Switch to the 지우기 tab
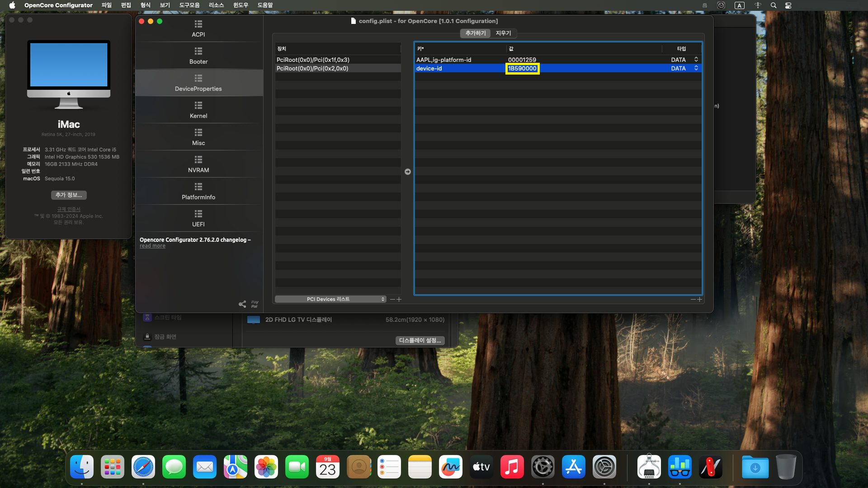Screen dimensions: 868x488 tap(503, 33)
